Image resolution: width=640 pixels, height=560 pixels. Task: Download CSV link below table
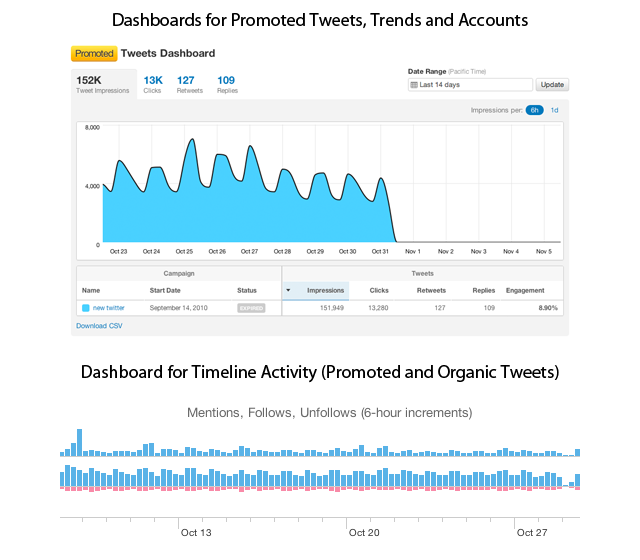point(99,326)
